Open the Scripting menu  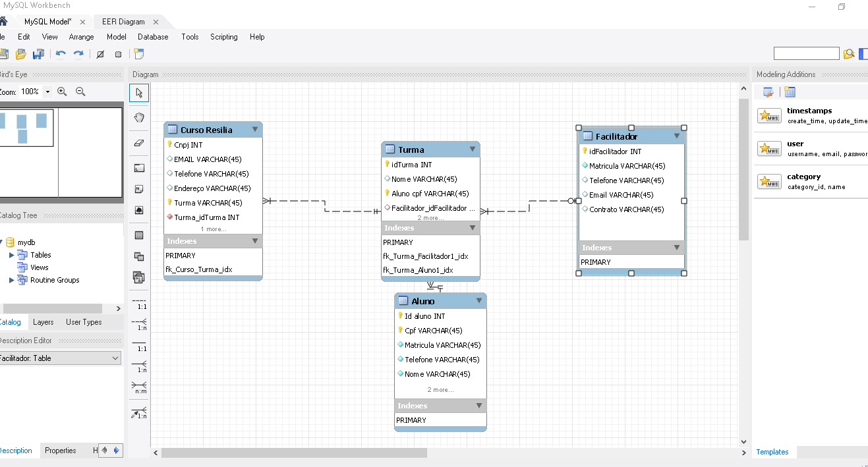pyautogui.click(x=224, y=37)
